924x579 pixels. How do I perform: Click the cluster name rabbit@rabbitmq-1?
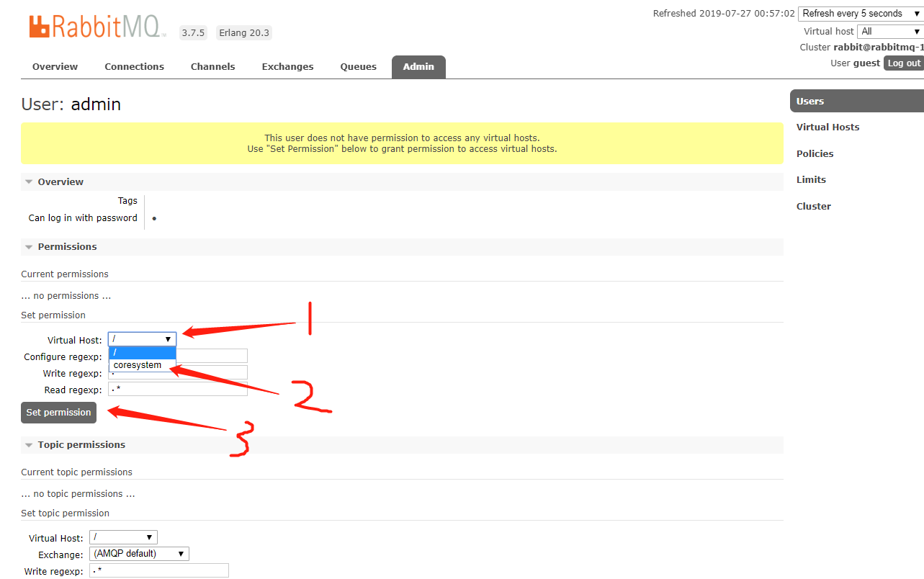click(879, 47)
